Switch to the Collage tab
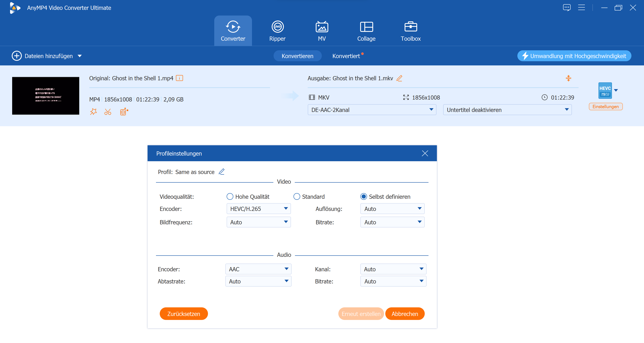Screen dimensions: 644x343 click(366, 31)
